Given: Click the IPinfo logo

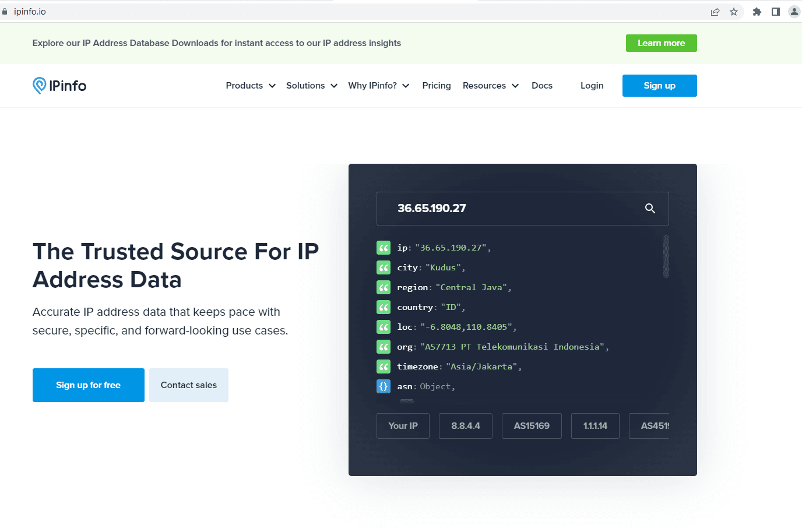Looking at the screenshot, I should (x=59, y=86).
